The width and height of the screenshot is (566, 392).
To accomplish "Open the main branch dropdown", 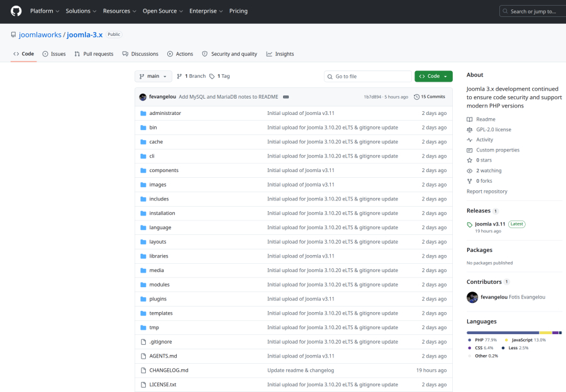I will (153, 76).
